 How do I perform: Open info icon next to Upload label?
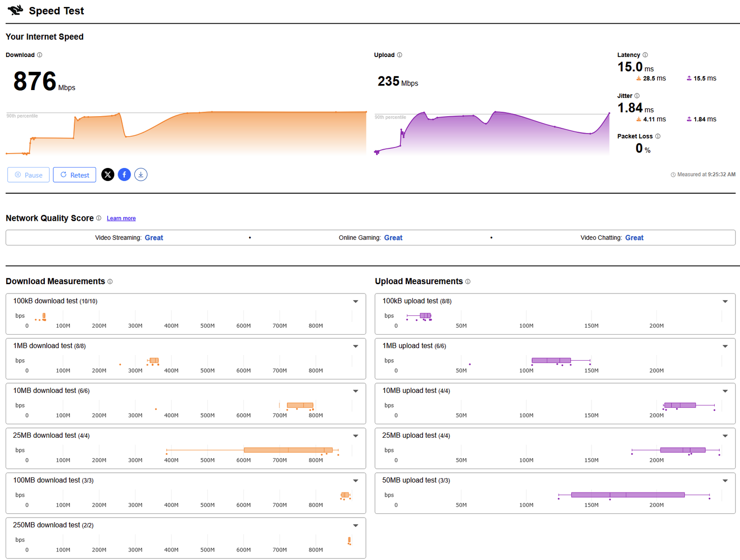coord(399,55)
